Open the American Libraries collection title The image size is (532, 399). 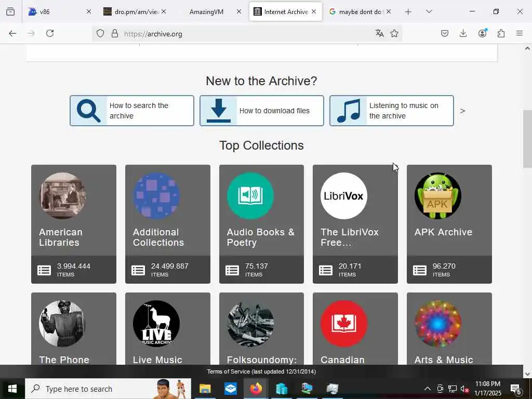(x=61, y=237)
